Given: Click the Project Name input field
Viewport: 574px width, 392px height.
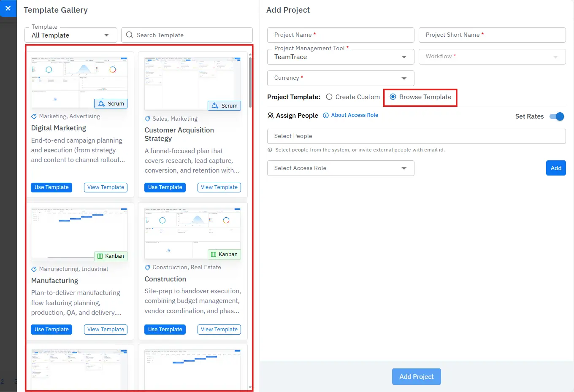Looking at the screenshot, I should (x=340, y=35).
